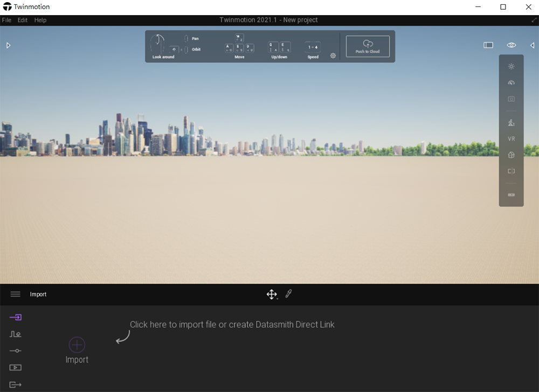The height and width of the screenshot is (392, 539).
Task: Open the Export dock icon
Action: click(x=16, y=384)
